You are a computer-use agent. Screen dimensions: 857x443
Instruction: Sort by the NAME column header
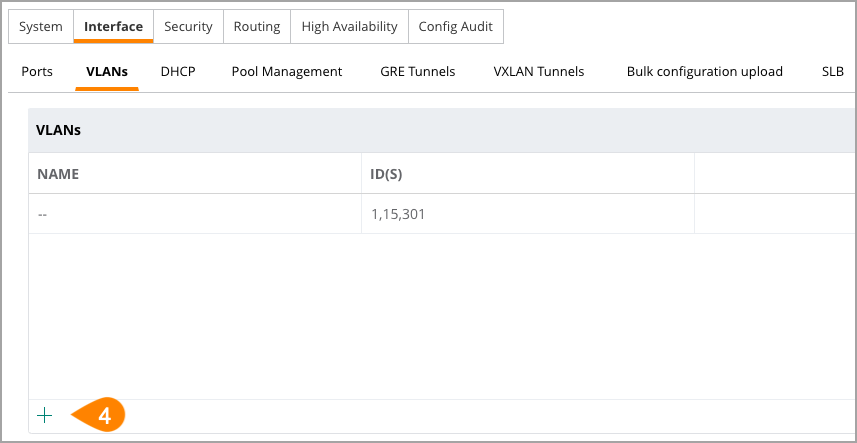tap(58, 174)
